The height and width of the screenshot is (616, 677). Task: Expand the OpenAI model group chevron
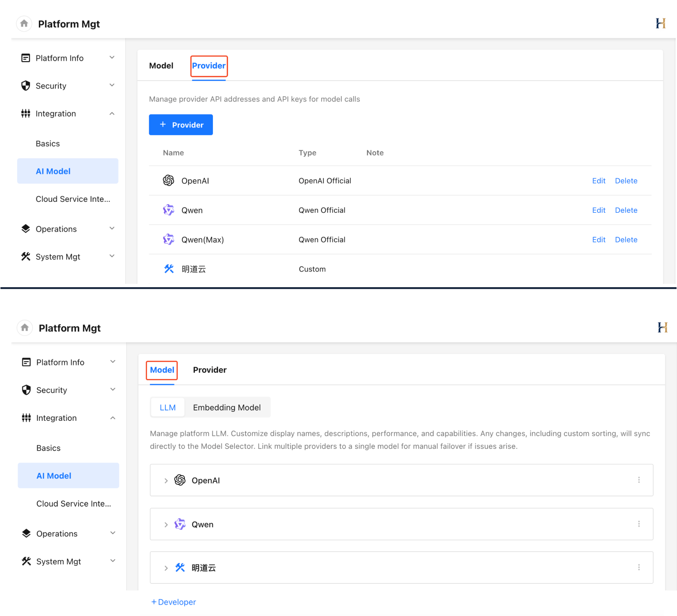[x=166, y=480]
